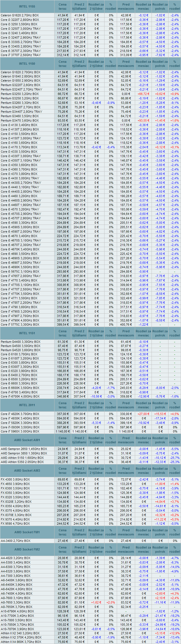Click the INTEL 2011 section header
The width and height of the screenshot is (181, 644).
pyautogui.click(x=27, y=405)
